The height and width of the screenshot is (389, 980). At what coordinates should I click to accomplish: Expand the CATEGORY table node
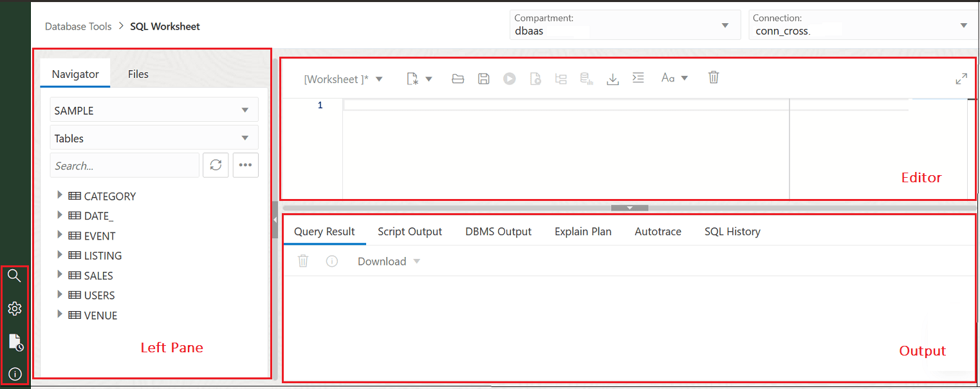coord(60,195)
